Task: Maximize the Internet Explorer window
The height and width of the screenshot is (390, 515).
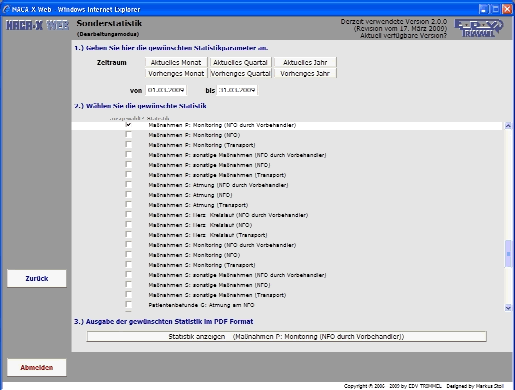Action: 495,9
